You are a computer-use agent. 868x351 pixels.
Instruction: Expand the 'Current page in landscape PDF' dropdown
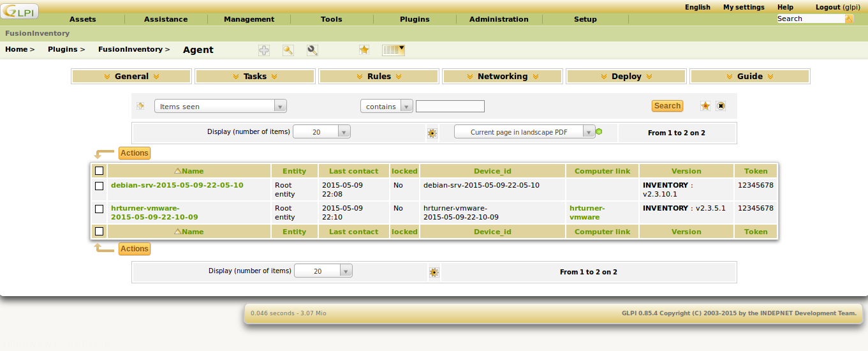(x=524, y=132)
